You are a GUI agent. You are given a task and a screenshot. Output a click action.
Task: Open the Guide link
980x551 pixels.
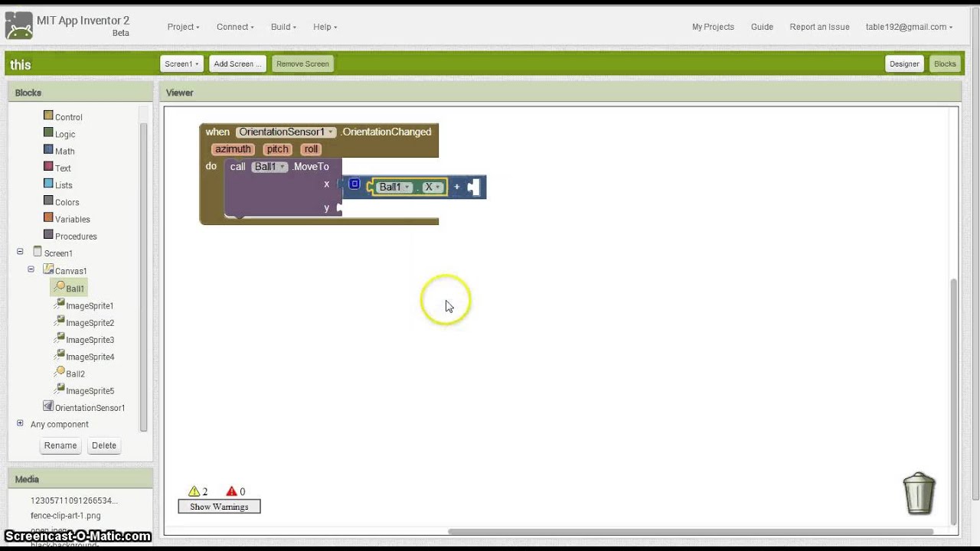tap(762, 27)
